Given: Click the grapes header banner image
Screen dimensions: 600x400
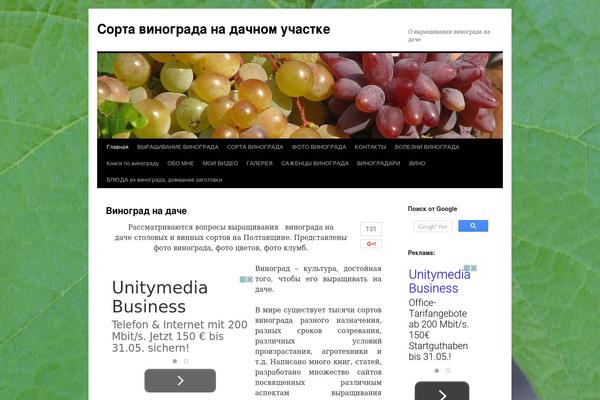Looking at the screenshot, I should pos(300,95).
